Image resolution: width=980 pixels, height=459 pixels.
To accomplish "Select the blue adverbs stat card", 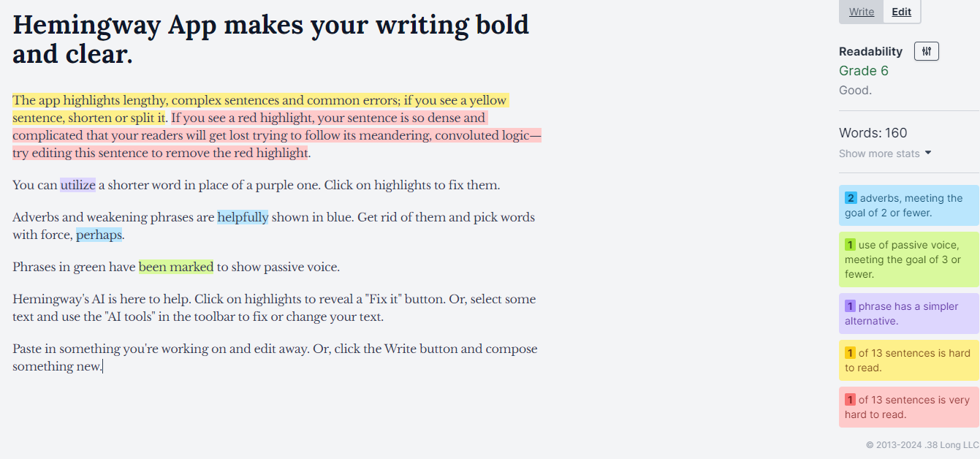I will point(908,205).
